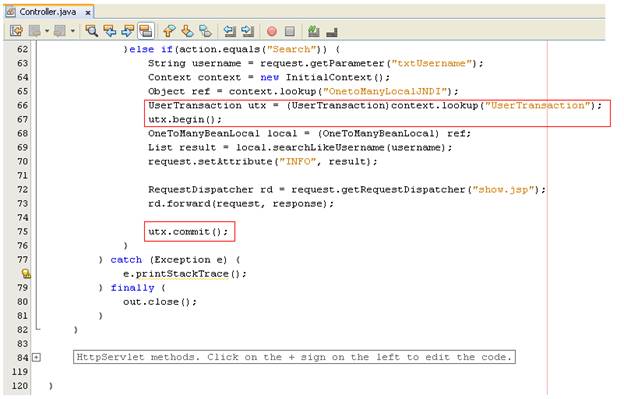Select the Controller.java tab
The width and height of the screenshot is (624, 399).
pos(48,12)
